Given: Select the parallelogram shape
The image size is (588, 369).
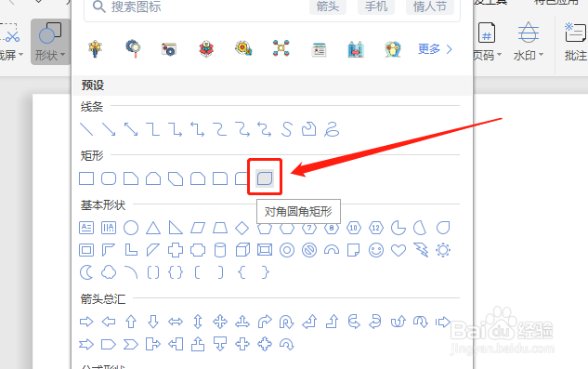Looking at the screenshot, I should 198,228.
